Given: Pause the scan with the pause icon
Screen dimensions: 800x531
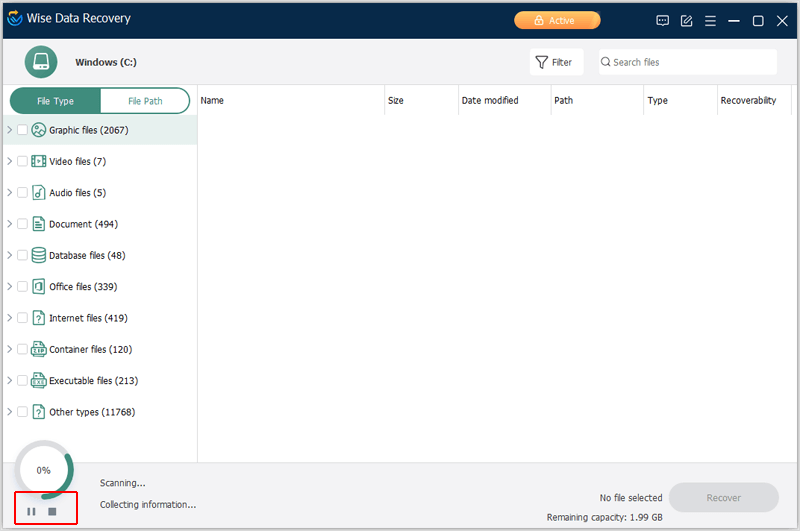Looking at the screenshot, I should click(x=31, y=511).
